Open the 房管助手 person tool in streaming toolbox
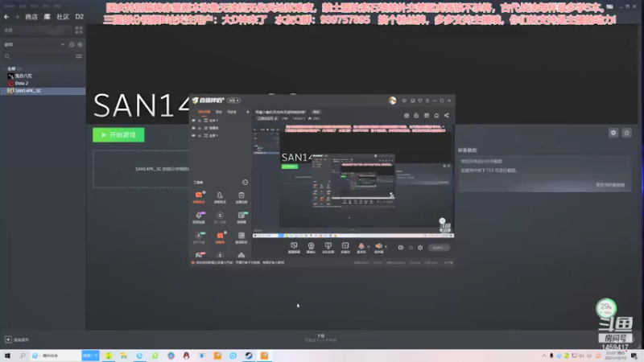The width and height of the screenshot is (644, 362). click(x=220, y=197)
